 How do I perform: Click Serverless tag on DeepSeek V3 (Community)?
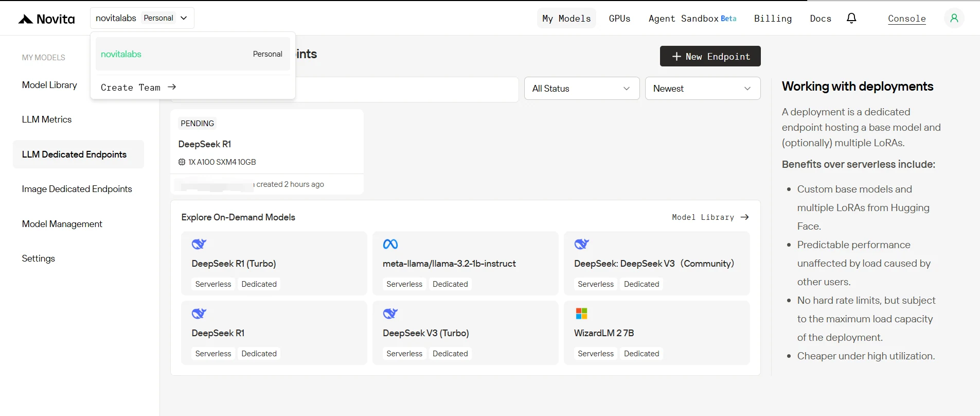click(596, 284)
